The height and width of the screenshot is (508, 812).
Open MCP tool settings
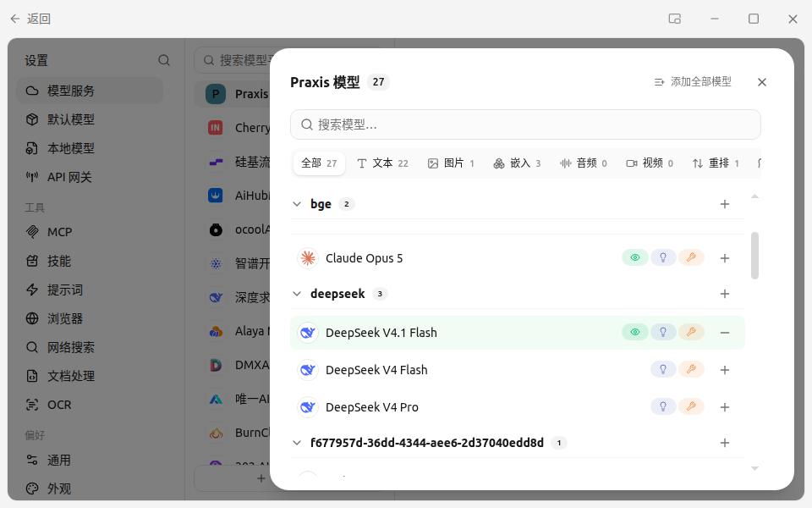point(90,232)
